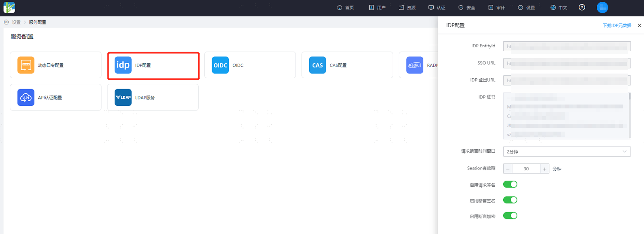This screenshot has width=644, height=234.
Task: Open the blue user avatar
Action: pyautogui.click(x=602, y=7)
